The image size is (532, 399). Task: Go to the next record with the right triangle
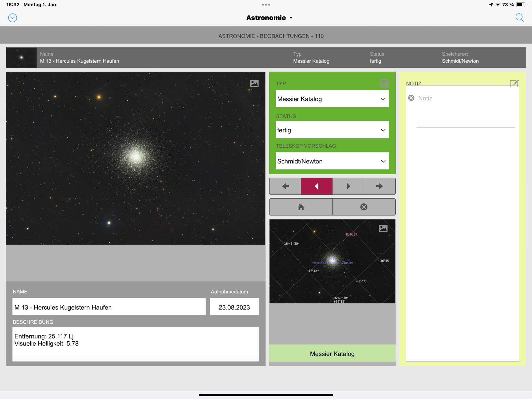pos(348,186)
